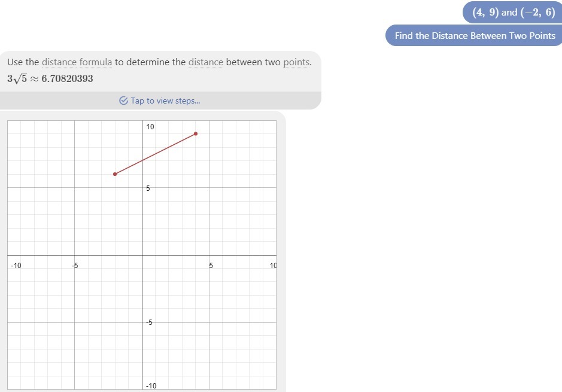
Task: Click the "10" label atop the y-axis
Action: [150, 127]
